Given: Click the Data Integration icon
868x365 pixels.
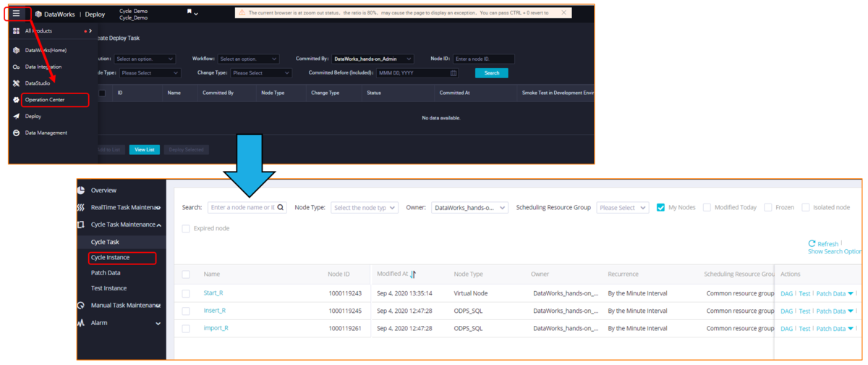Looking at the screenshot, I should [16, 67].
